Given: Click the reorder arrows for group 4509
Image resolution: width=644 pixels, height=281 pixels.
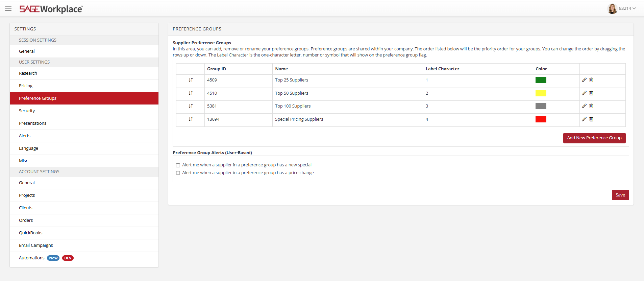Looking at the screenshot, I should pos(191,80).
